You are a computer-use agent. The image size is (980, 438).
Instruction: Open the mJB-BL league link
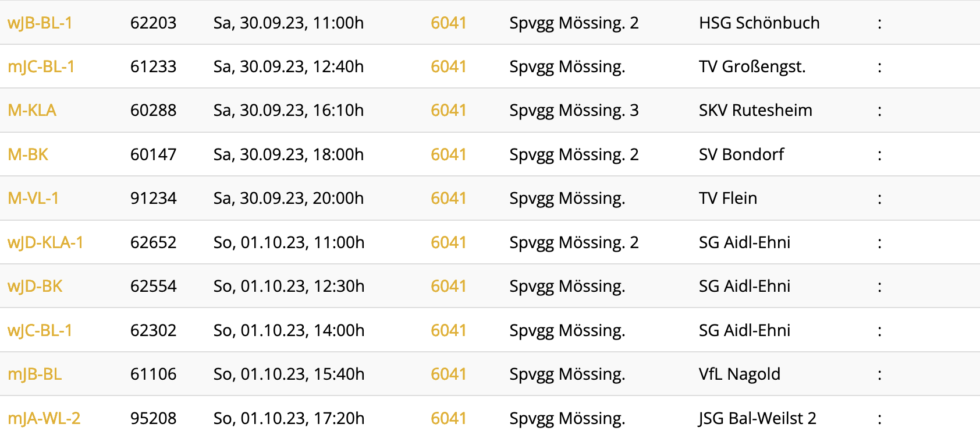[35, 375]
